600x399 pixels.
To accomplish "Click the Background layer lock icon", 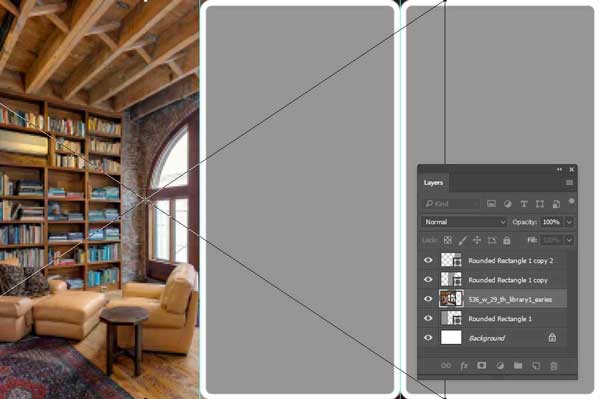I will [x=552, y=337].
